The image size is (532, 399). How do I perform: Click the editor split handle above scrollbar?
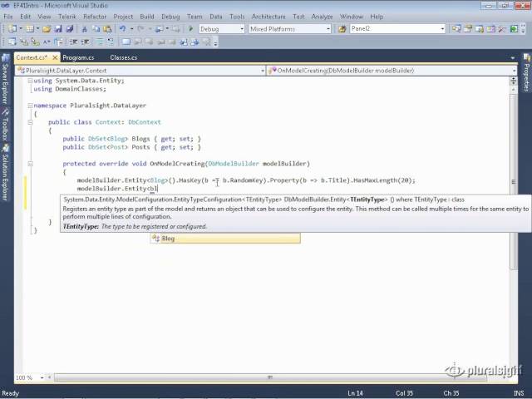click(x=514, y=81)
